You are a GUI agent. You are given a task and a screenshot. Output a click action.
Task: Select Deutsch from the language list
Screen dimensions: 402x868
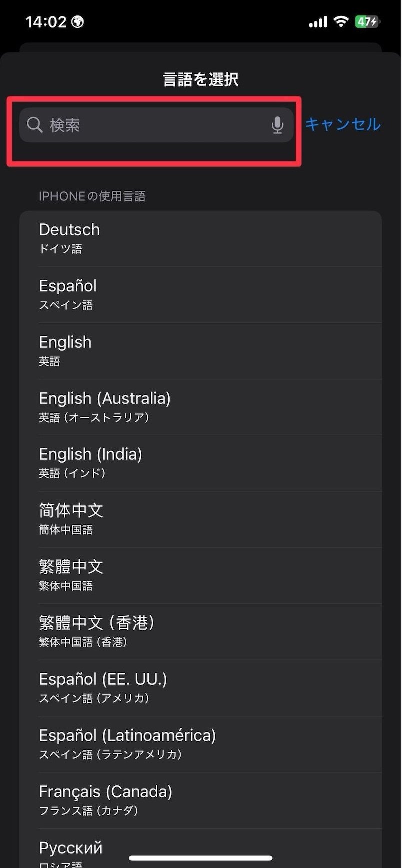pos(200,238)
